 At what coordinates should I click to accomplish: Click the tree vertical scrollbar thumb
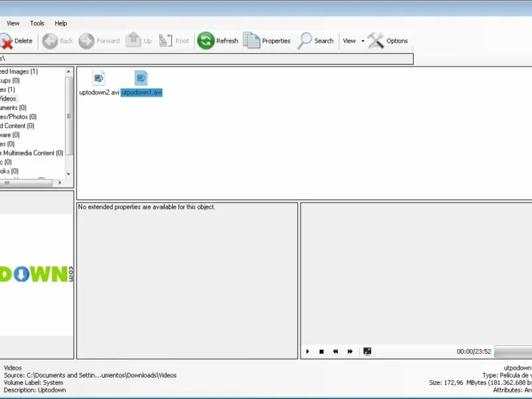69,116
